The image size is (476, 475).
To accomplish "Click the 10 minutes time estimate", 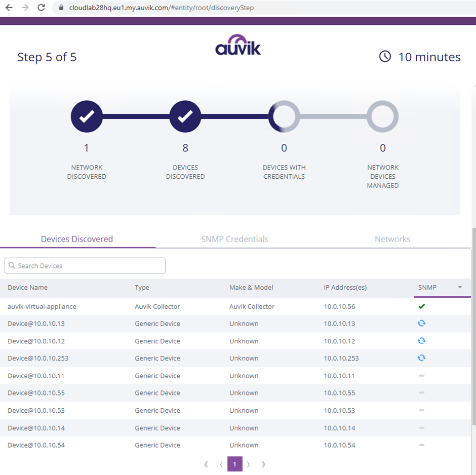I will pos(429,57).
